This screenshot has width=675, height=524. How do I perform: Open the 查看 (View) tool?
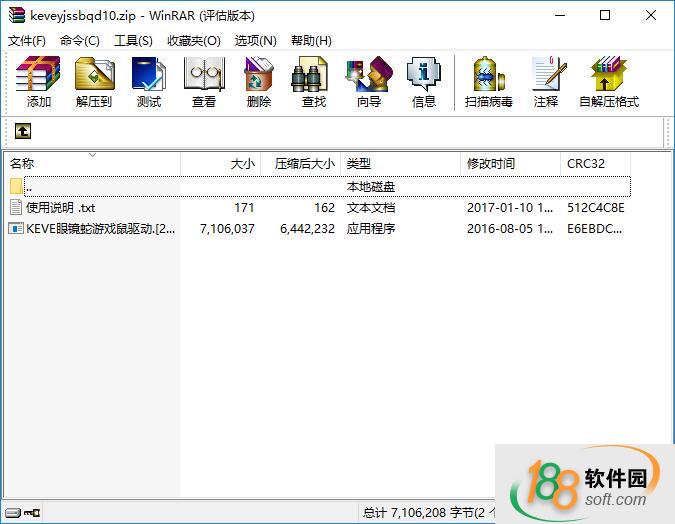tap(204, 82)
